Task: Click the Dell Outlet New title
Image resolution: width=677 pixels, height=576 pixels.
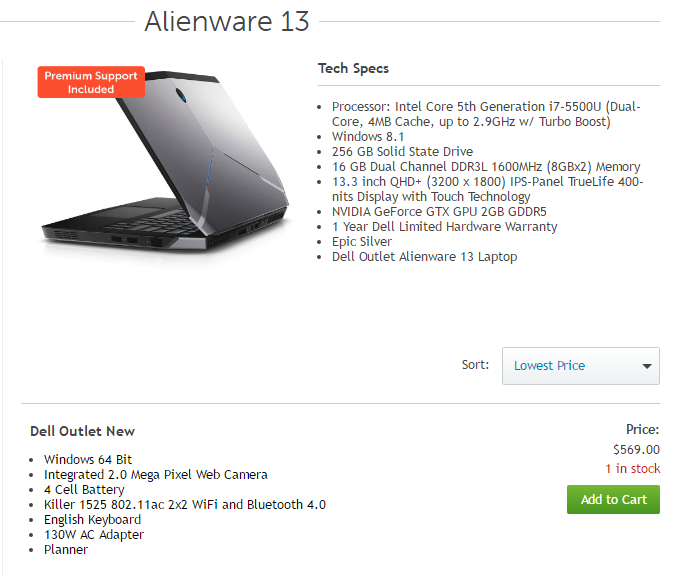Action: (x=82, y=431)
